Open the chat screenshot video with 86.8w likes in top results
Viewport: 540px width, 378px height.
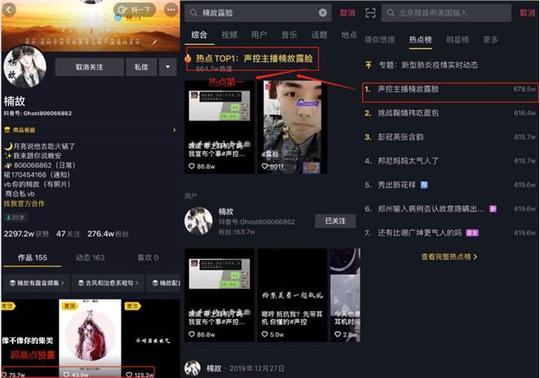pos(219,127)
